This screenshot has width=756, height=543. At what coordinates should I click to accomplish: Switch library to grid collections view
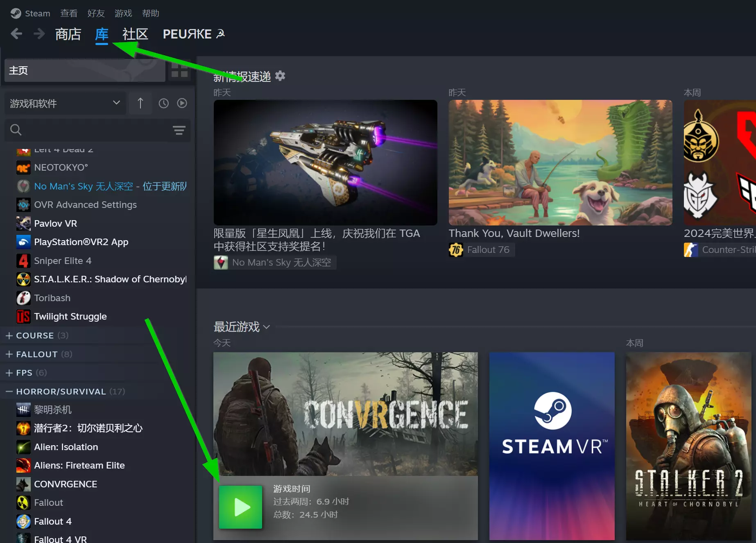tap(179, 70)
